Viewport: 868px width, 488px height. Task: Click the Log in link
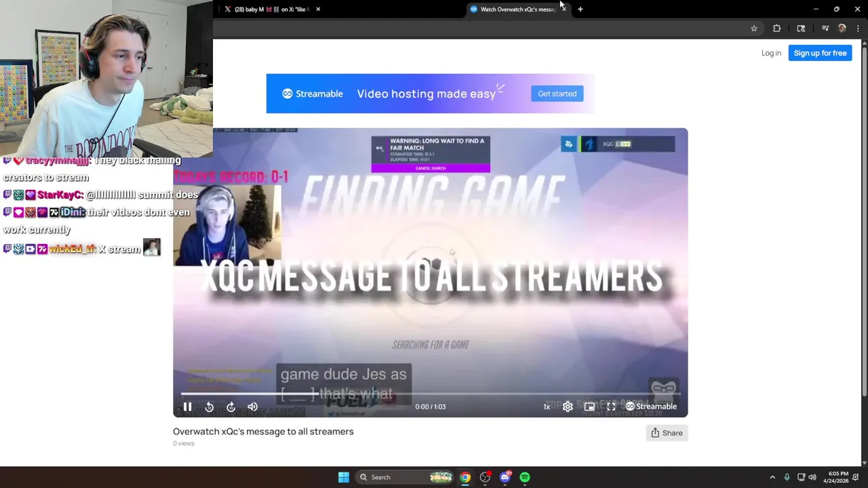pos(771,53)
